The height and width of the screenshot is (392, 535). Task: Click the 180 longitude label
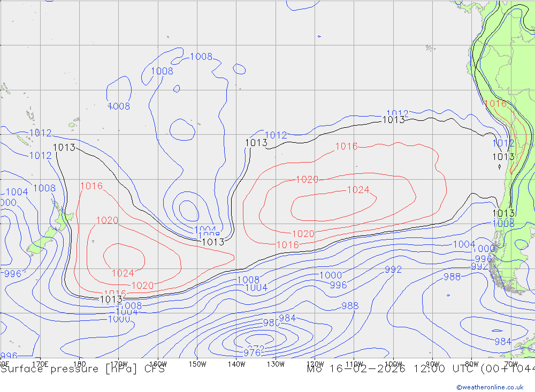click(80, 364)
